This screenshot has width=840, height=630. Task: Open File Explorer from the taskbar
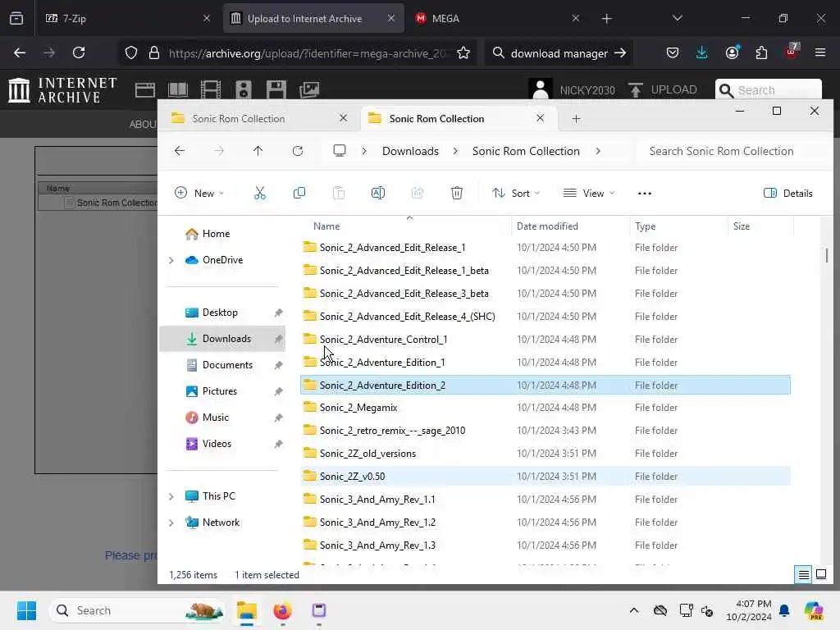(247, 610)
